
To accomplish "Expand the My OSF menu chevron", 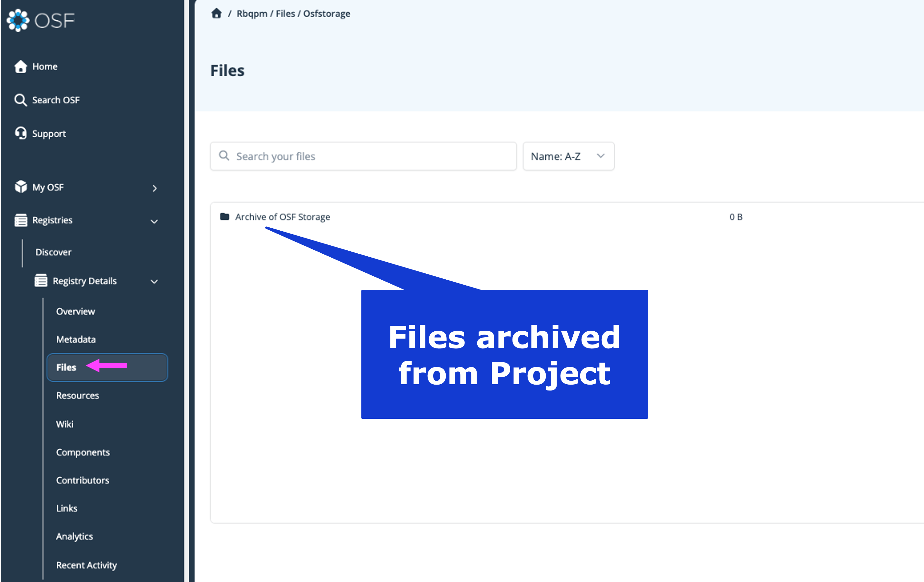I will tap(155, 188).
